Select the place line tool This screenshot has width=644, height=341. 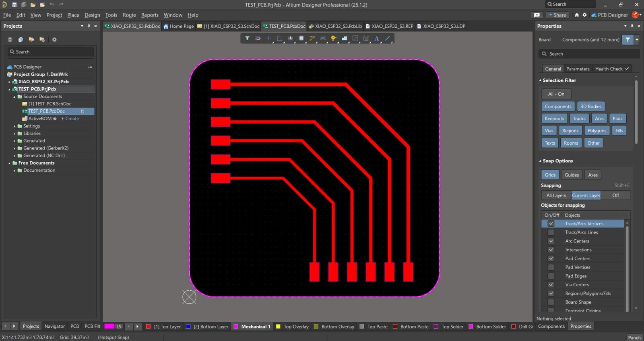pos(388,38)
